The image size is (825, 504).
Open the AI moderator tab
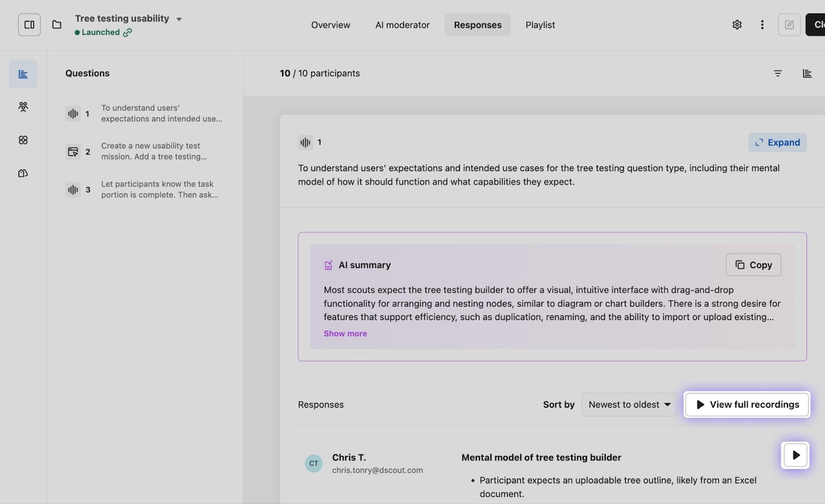402,25
